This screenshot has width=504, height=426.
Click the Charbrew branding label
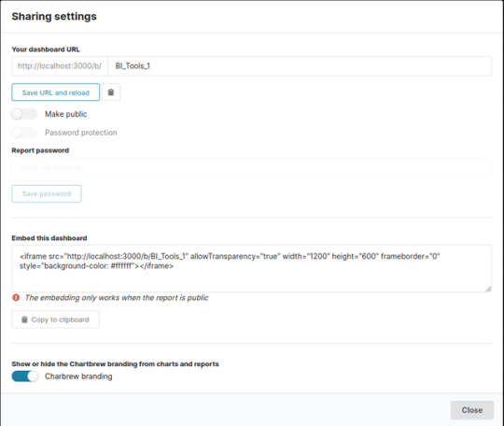coord(78,376)
